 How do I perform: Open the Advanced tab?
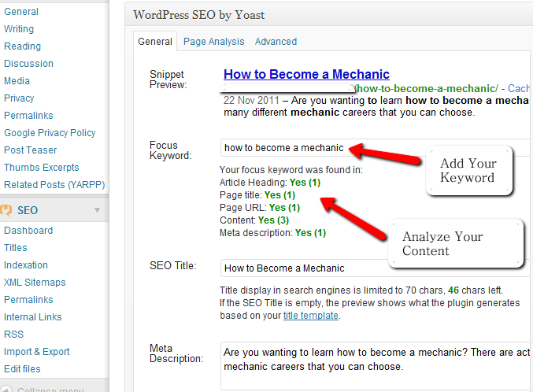(x=276, y=42)
